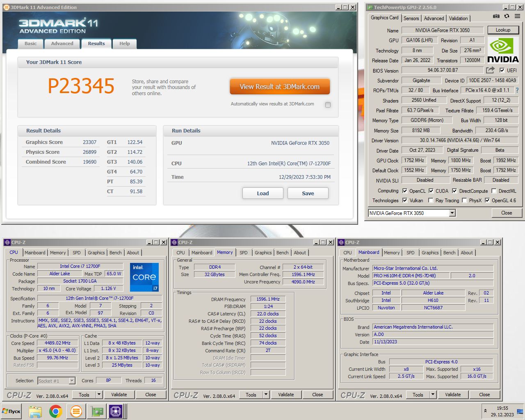This screenshot has width=525, height=420.
Task: Toggle the DirectCompute checkbox
Action: pos(454,191)
